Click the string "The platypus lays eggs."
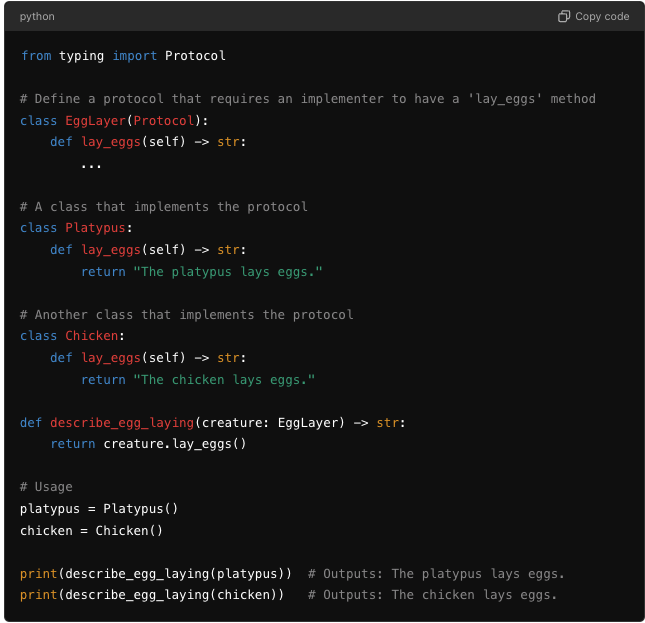 pyautogui.click(x=228, y=272)
